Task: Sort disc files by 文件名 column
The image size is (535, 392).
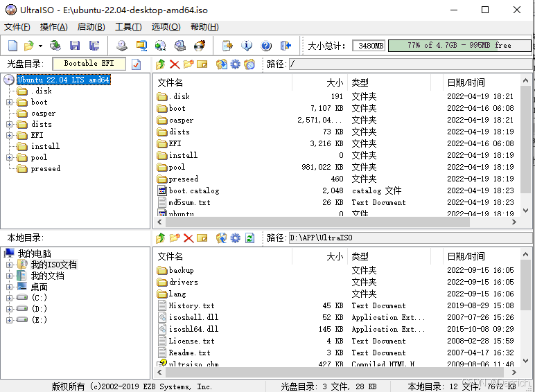Action: click(223, 82)
